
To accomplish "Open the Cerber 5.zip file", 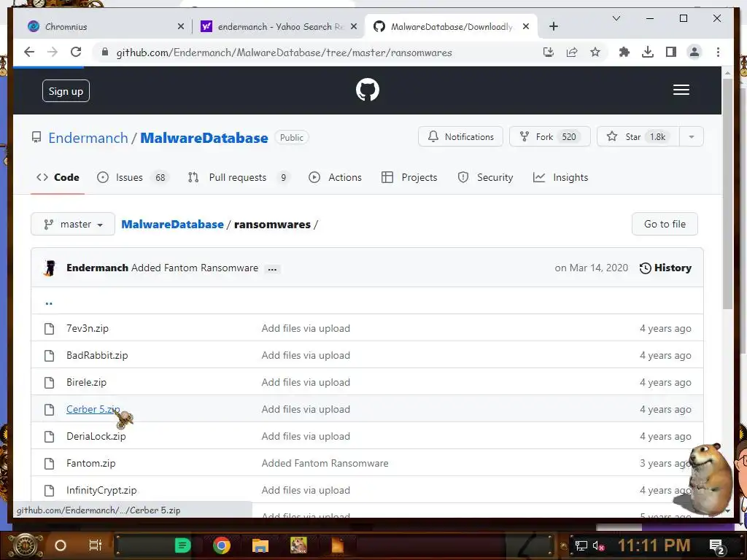I will pyautogui.click(x=93, y=409).
